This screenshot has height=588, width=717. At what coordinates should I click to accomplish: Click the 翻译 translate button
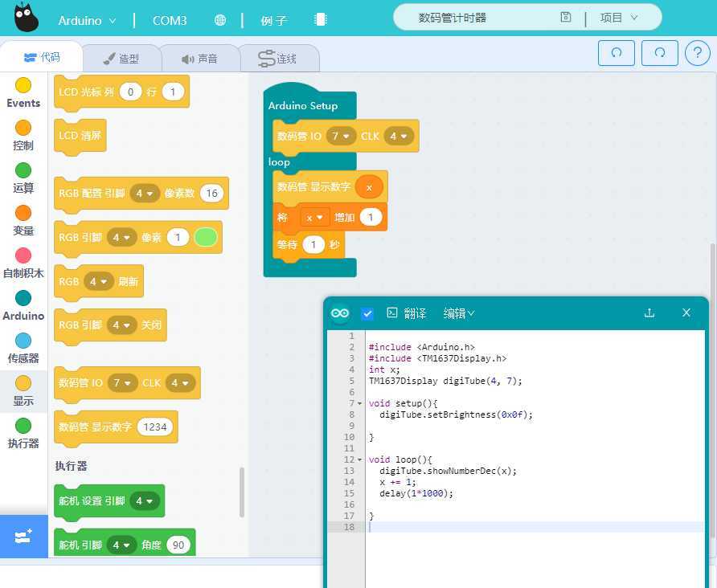pyautogui.click(x=407, y=313)
